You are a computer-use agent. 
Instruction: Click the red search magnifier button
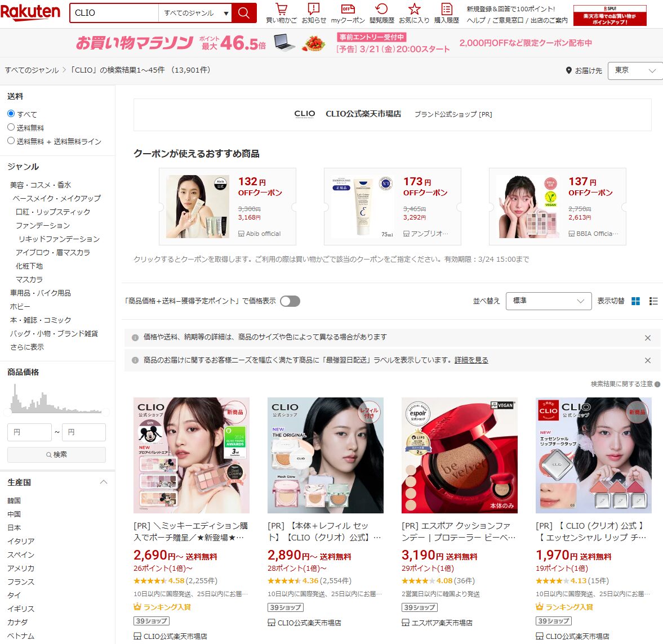point(244,13)
